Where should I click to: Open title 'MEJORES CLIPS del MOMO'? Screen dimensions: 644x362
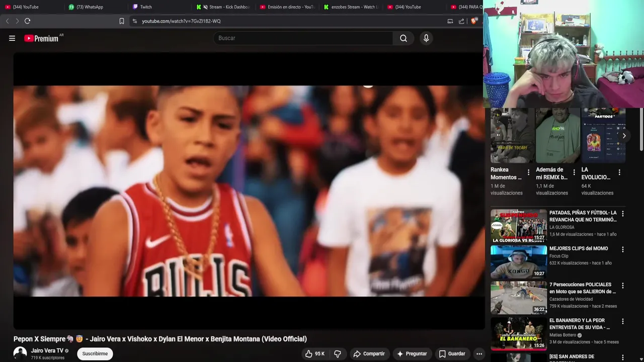[579, 248]
